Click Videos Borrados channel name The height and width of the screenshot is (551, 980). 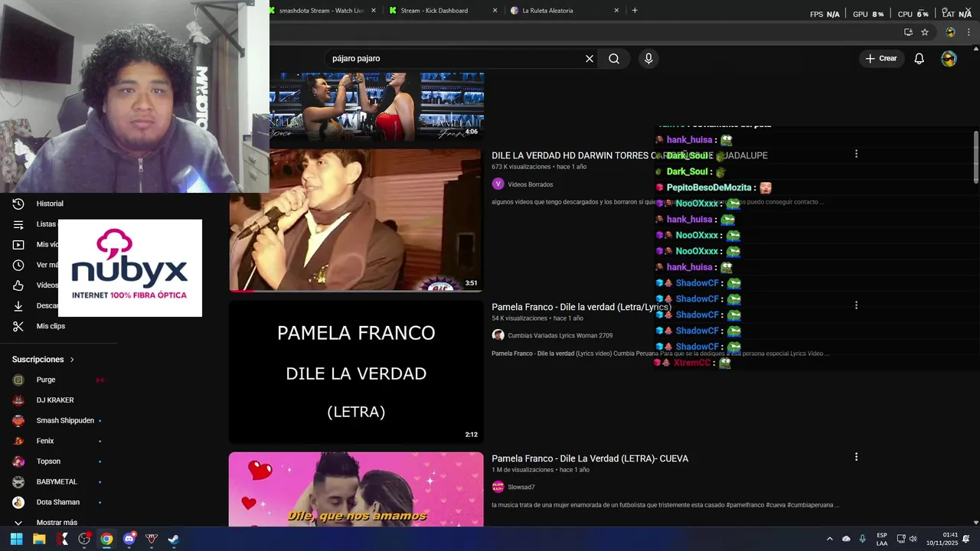coord(531,184)
